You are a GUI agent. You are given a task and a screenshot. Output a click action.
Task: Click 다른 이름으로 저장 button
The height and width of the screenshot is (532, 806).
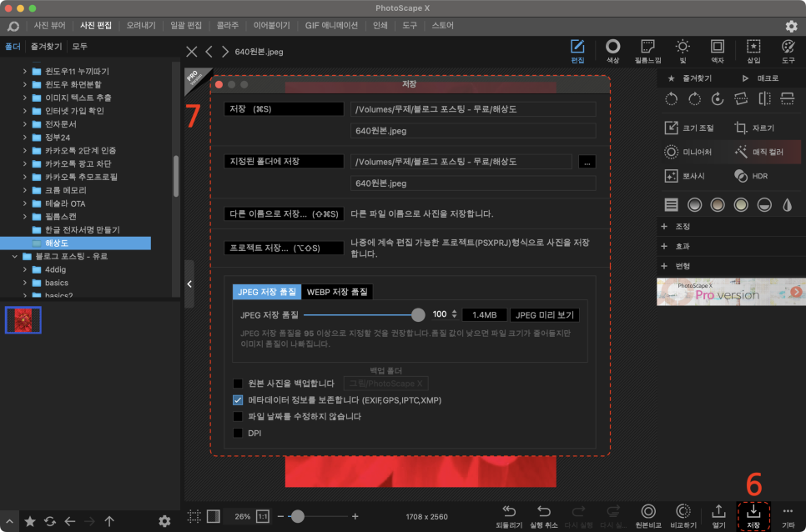click(284, 213)
